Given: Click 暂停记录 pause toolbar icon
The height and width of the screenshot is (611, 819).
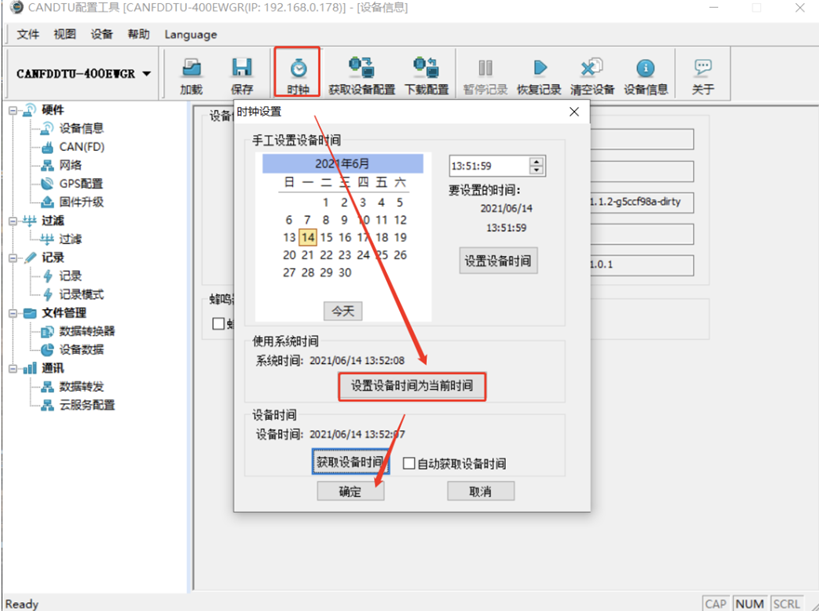Looking at the screenshot, I should click(x=485, y=76).
